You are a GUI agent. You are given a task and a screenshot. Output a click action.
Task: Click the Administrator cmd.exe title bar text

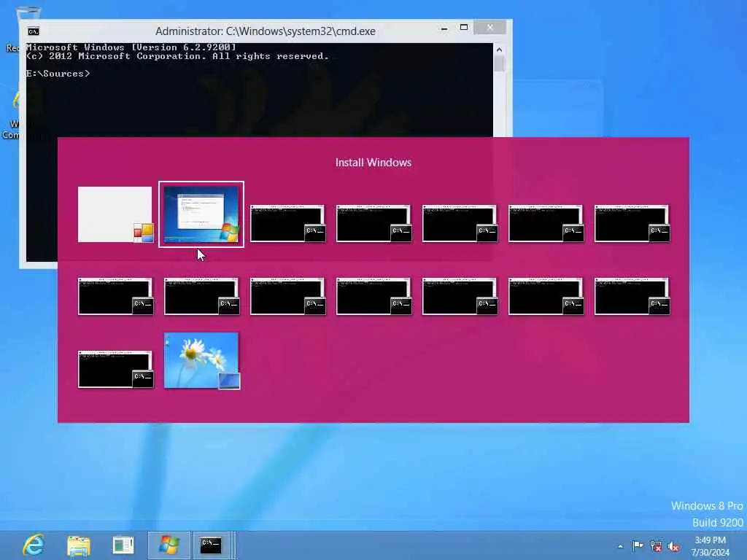point(266,31)
